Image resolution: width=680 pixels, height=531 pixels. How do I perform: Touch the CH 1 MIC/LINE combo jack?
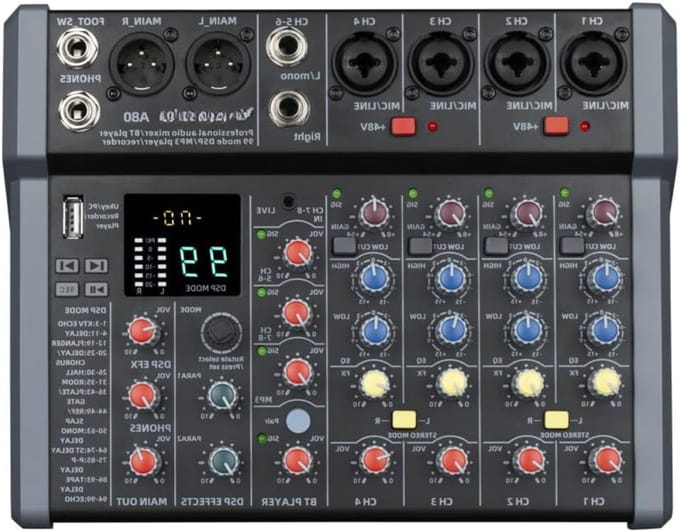click(593, 63)
